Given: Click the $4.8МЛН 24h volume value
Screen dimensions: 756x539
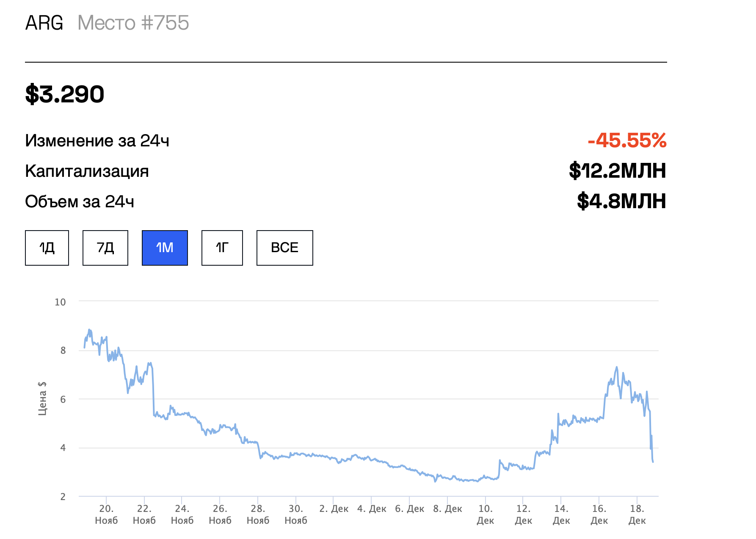Looking at the screenshot, I should (621, 201).
